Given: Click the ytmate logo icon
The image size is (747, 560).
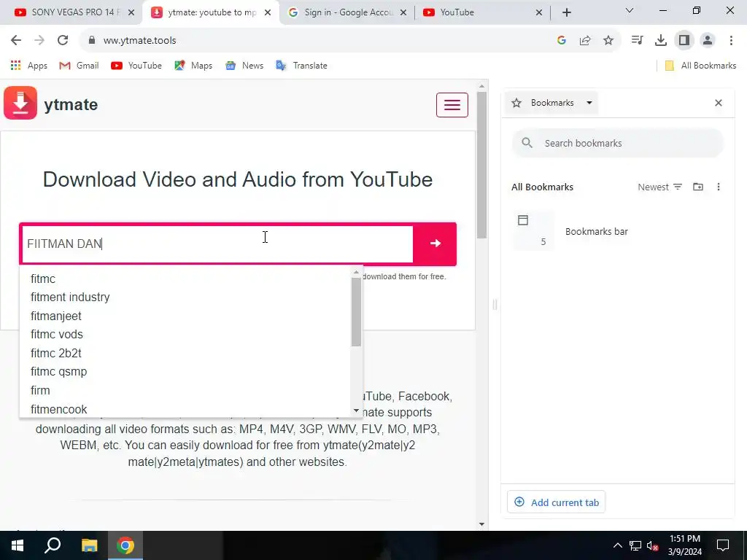Looking at the screenshot, I should pos(20,103).
